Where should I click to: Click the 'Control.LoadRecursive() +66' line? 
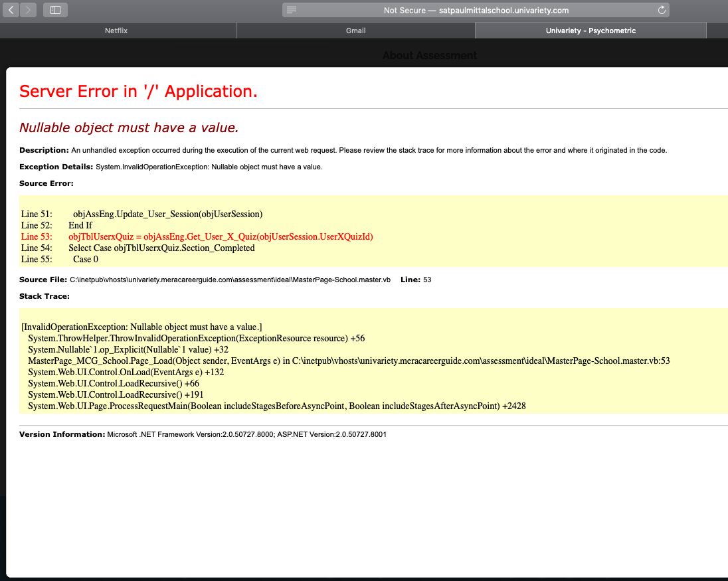114,383
